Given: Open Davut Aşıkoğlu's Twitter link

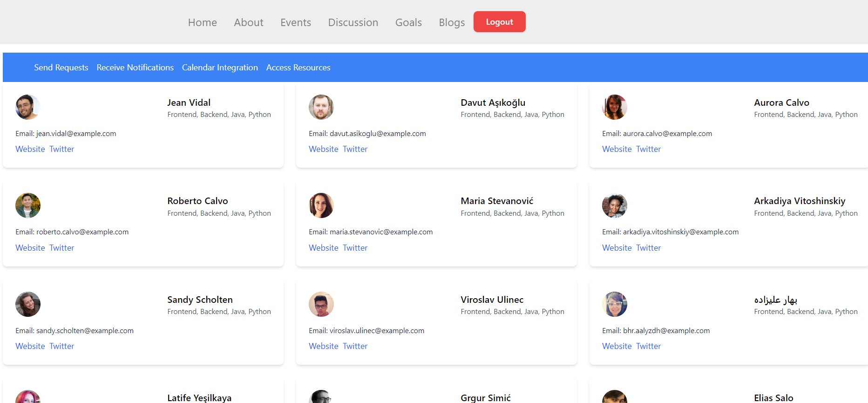Looking at the screenshot, I should coord(355,149).
